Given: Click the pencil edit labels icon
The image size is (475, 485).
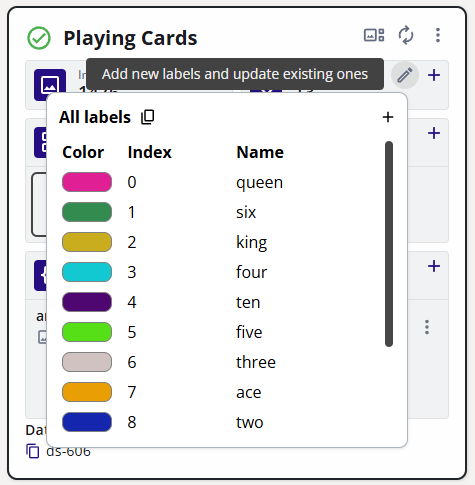Looking at the screenshot, I should pos(405,75).
